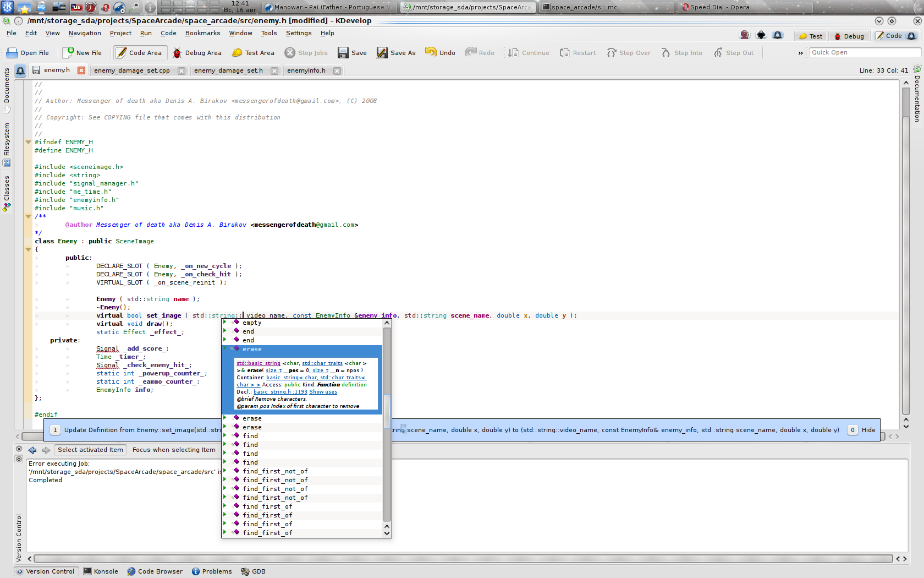The image size is (924, 578).
Task: Switch to the enemyinfo.h tab
Action: click(306, 70)
